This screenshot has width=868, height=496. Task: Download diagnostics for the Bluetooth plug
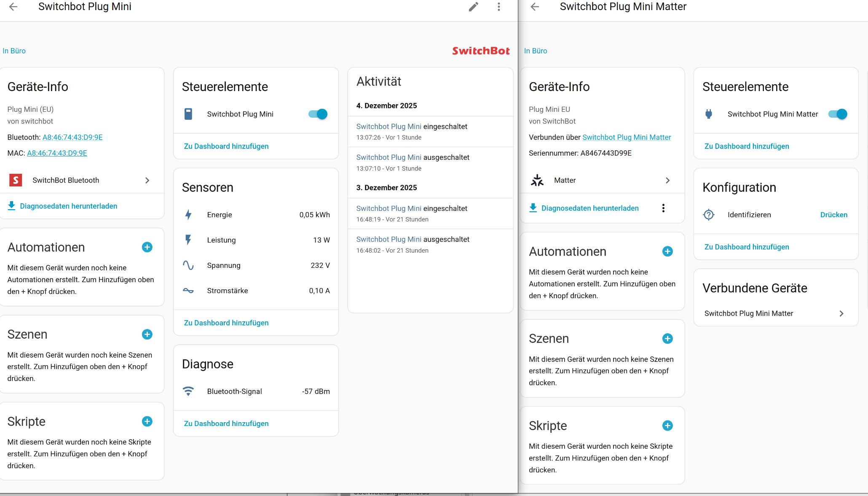click(68, 206)
